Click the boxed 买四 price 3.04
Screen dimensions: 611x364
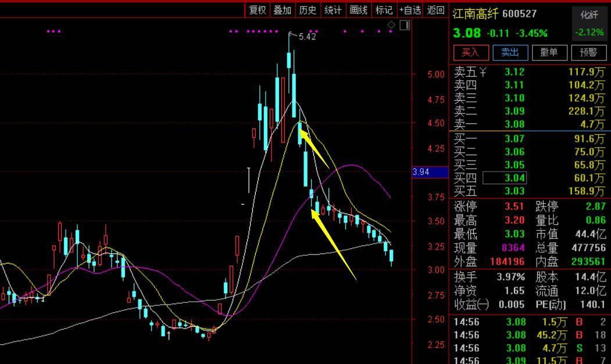tap(505, 178)
